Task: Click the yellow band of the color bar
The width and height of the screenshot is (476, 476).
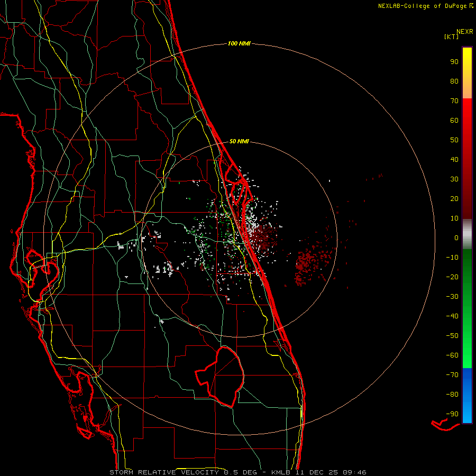Action: pos(467,73)
